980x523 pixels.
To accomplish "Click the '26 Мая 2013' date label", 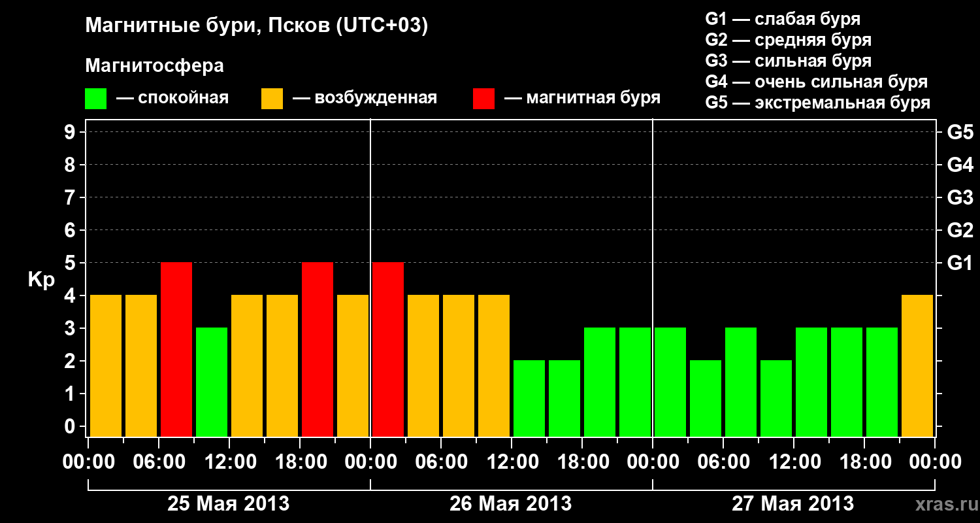I will coord(511,504).
